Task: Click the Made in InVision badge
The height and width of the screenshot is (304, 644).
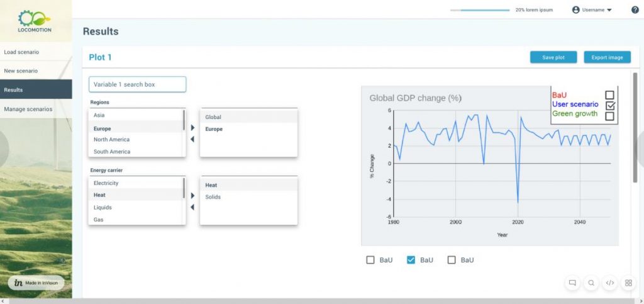Action: 36,283
